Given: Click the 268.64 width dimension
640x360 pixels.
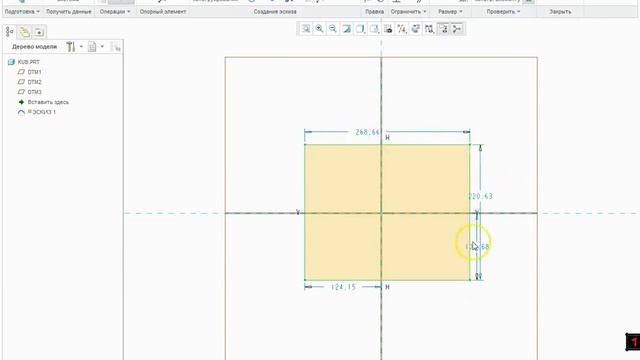Looking at the screenshot, I should [367, 132].
